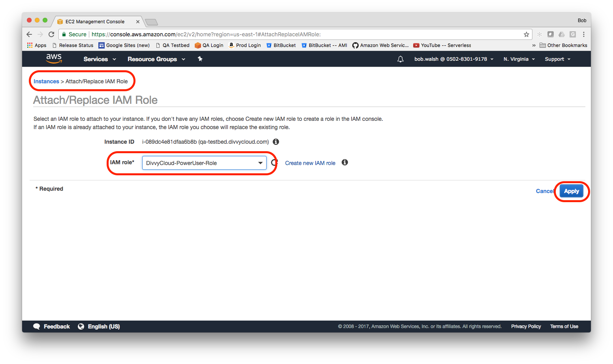Screen dimensions: 613x364
Task: Open the Amazon Web Services GitHub bookmark
Action: [381, 45]
